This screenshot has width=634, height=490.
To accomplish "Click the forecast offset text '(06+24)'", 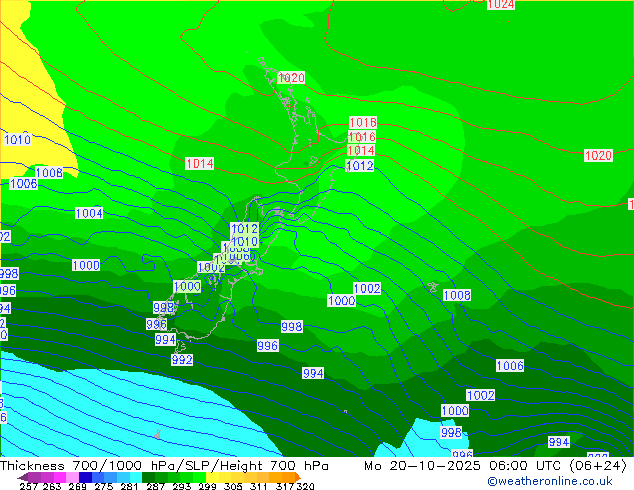I will tap(598, 466).
